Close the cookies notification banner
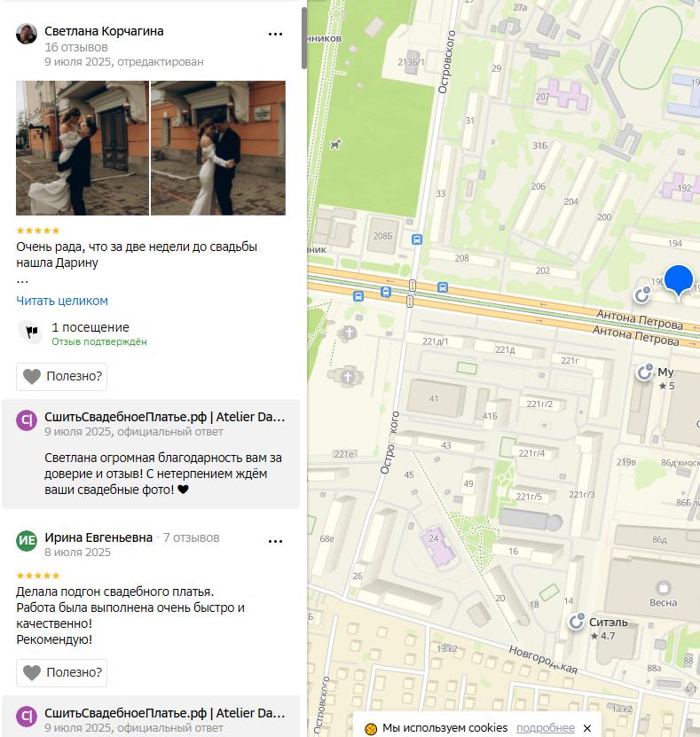The height and width of the screenshot is (737, 700). (x=586, y=728)
